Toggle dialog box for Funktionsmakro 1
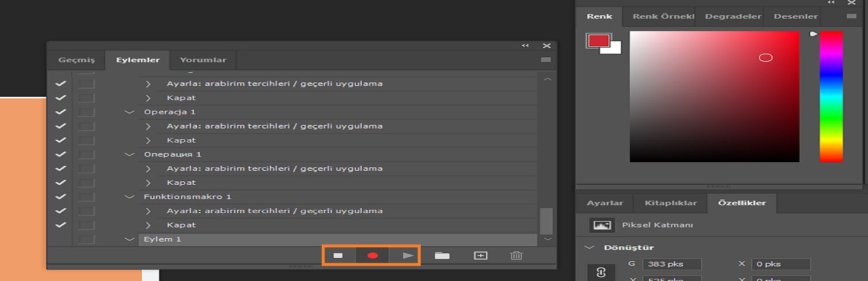Screen dimensions: 868x281 86,196
